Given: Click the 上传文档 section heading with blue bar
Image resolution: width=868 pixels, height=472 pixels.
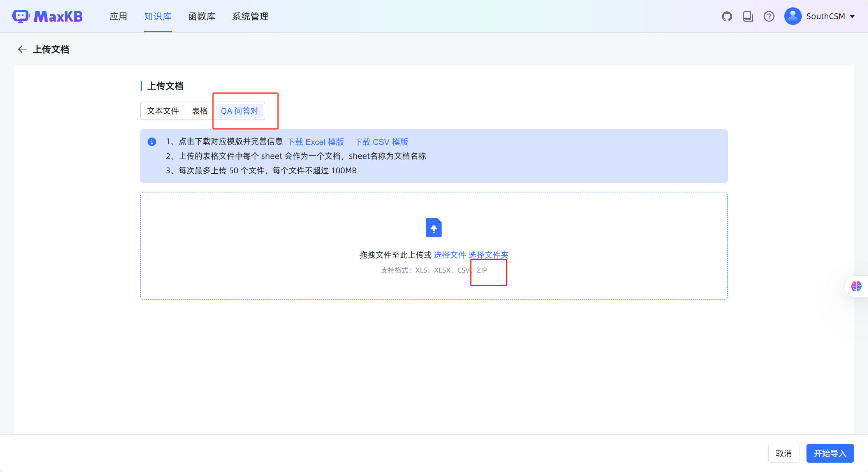Looking at the screenshot, I should click(162, 86).
